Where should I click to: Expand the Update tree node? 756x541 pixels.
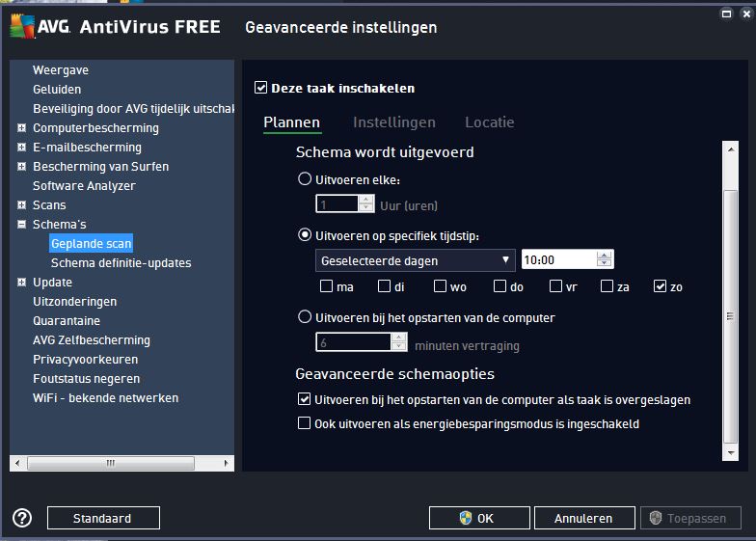[21, 282]
